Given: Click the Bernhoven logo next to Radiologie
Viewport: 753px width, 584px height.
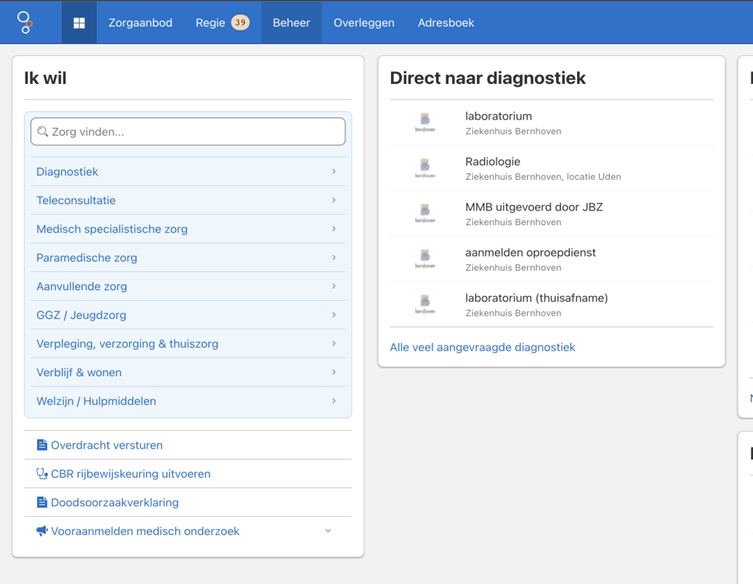Looking at the screenshot, I should pos(425,169).
